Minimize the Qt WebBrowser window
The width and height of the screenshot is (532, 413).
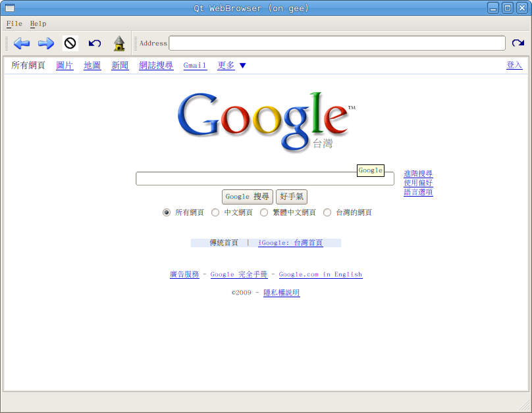493,8
